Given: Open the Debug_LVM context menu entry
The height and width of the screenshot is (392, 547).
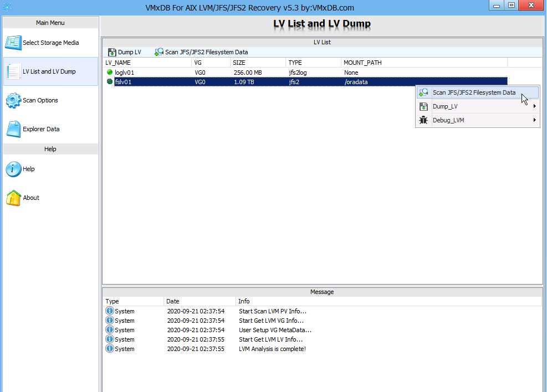Looking at the screenshot, I should 478,120.
